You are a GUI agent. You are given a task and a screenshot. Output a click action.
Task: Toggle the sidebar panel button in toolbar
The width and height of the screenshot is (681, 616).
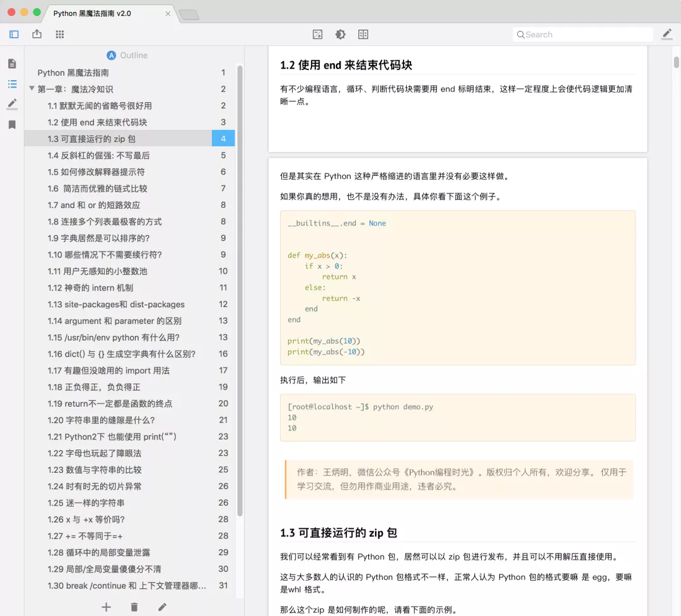click(x=14, y=35)
